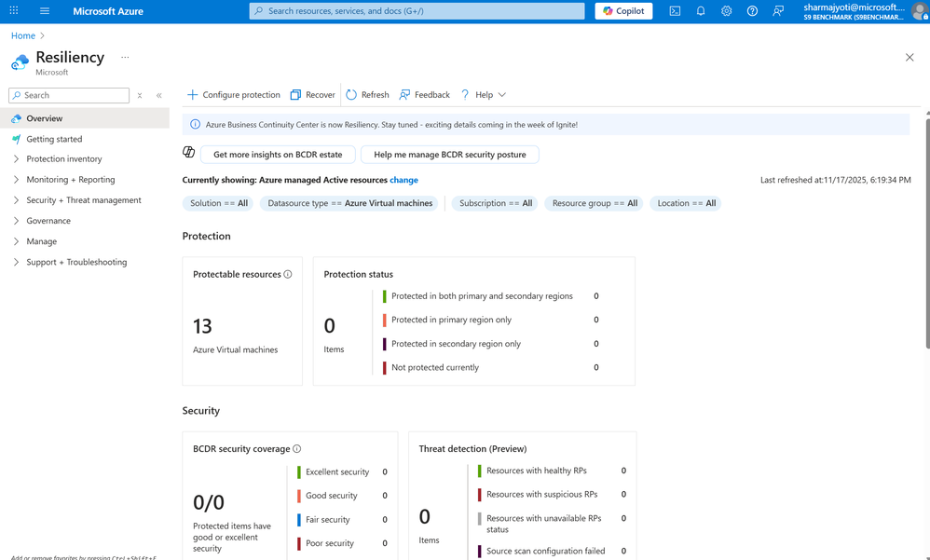
Task: Click the Configure protection plus icon
Action: (x=192, y=94)
